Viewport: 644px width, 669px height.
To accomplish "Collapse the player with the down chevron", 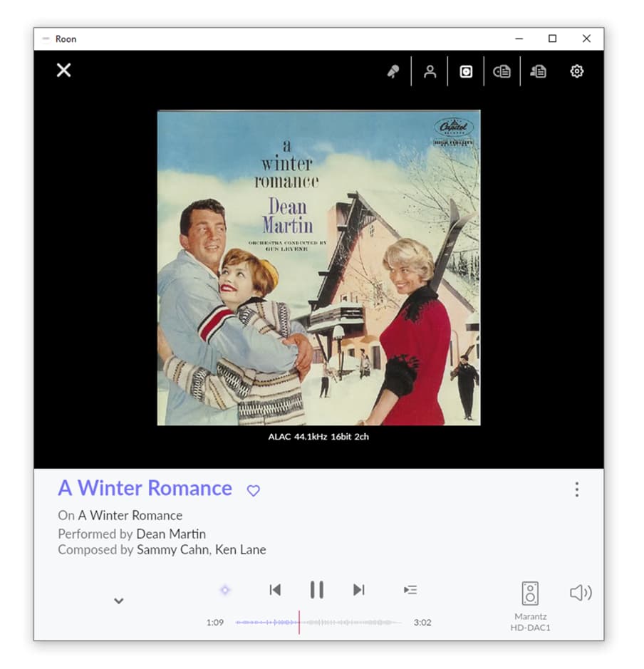I will pos(119,601).
